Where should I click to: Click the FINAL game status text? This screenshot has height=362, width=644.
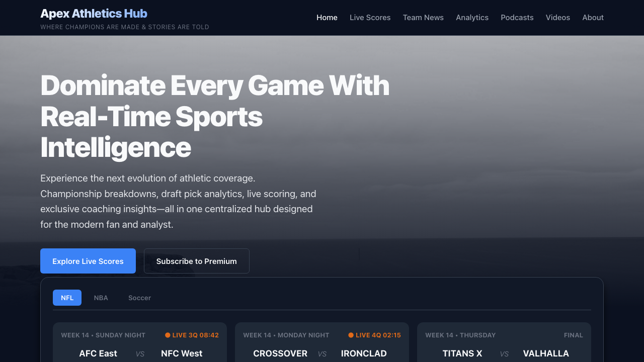574,335
